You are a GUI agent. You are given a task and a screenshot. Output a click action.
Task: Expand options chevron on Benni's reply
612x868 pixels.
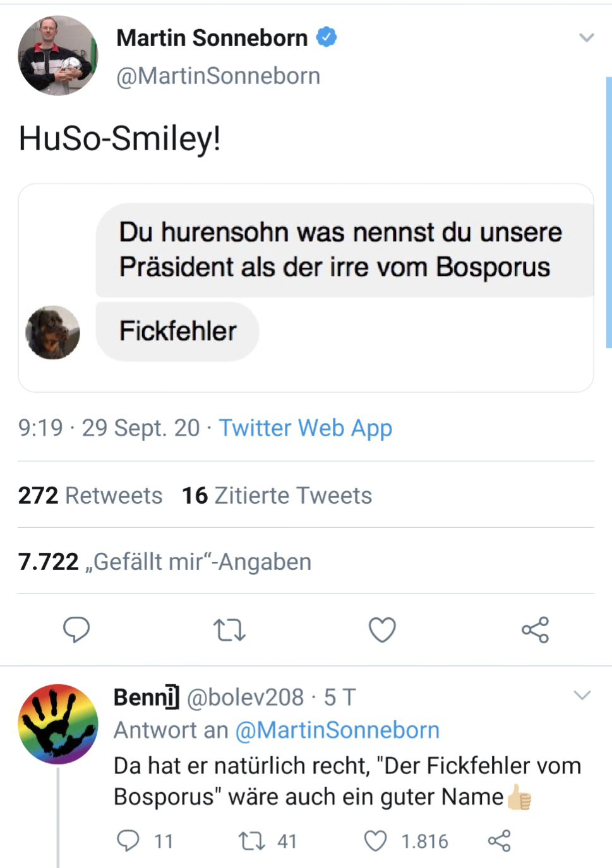tap(582, 696)
